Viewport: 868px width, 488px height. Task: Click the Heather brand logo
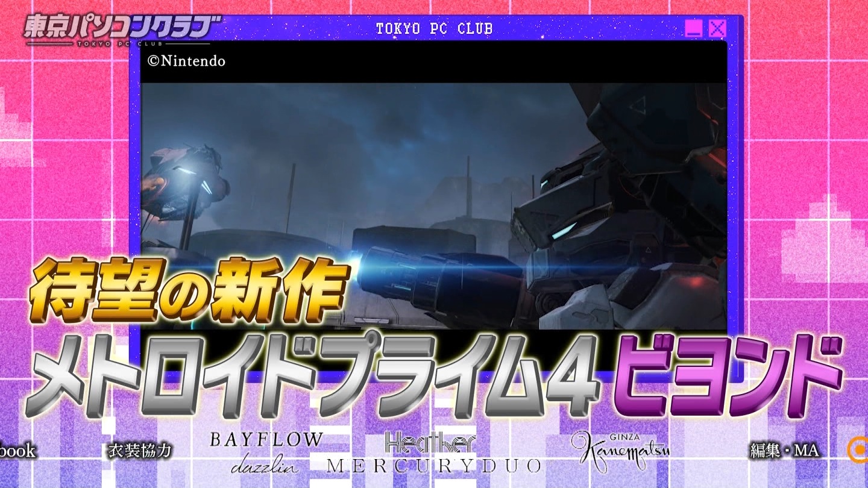[430, 443]
